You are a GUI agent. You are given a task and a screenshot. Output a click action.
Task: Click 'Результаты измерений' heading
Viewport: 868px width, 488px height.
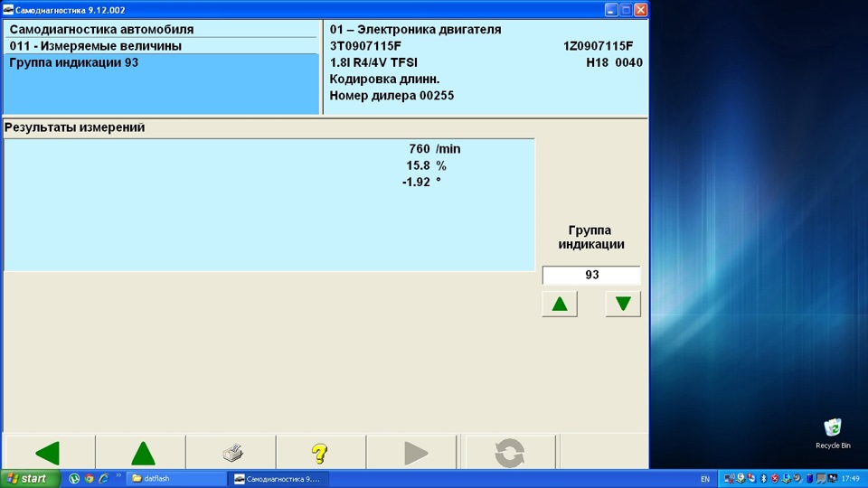(75, 127)
